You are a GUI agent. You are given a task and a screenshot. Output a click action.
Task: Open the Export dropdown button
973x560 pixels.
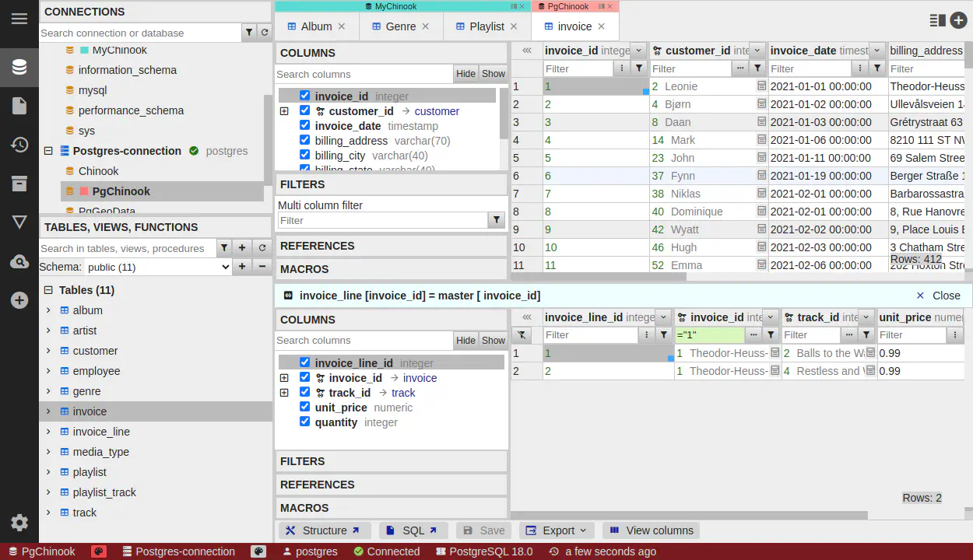pos(557,530)
